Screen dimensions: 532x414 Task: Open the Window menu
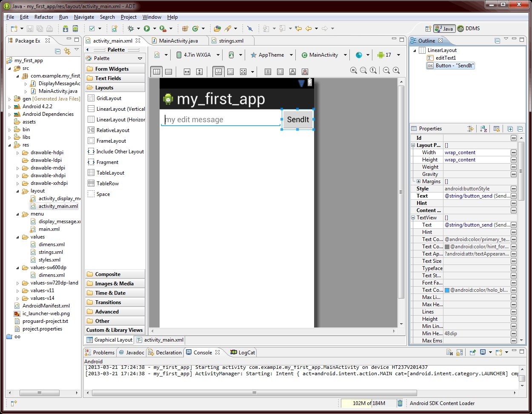[x=152, y=17]
